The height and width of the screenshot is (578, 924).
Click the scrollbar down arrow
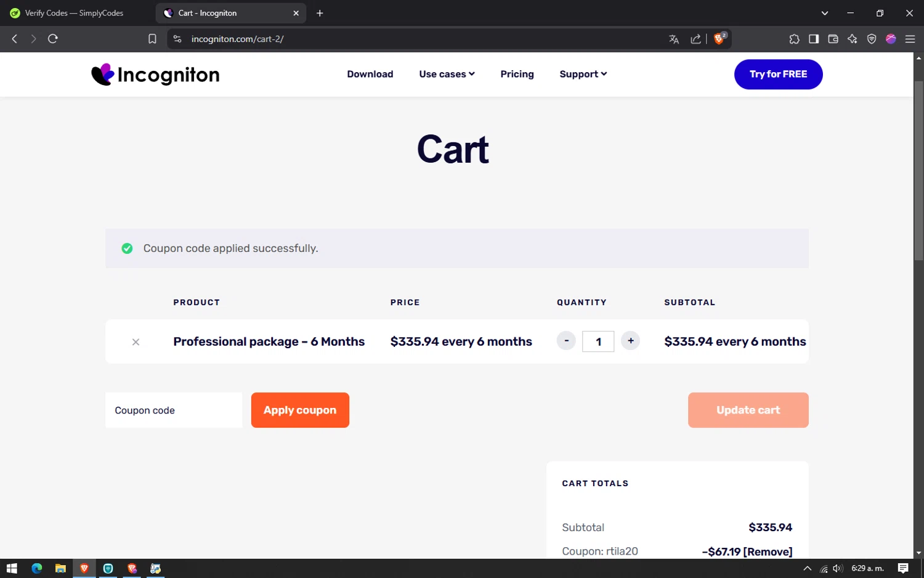[x=918, y=553]
